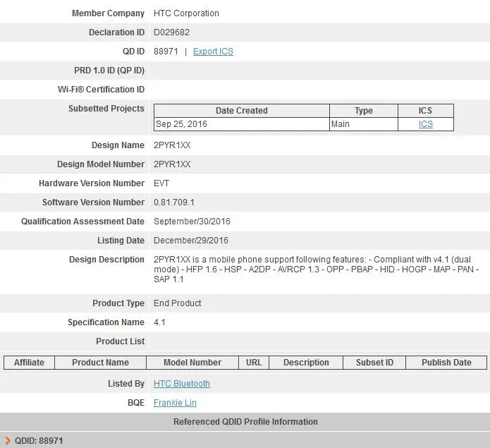Image resolution: width=490 pixels, height=448 pixels.
Task: Click the Affiliate column header
Action: [29, 363]
